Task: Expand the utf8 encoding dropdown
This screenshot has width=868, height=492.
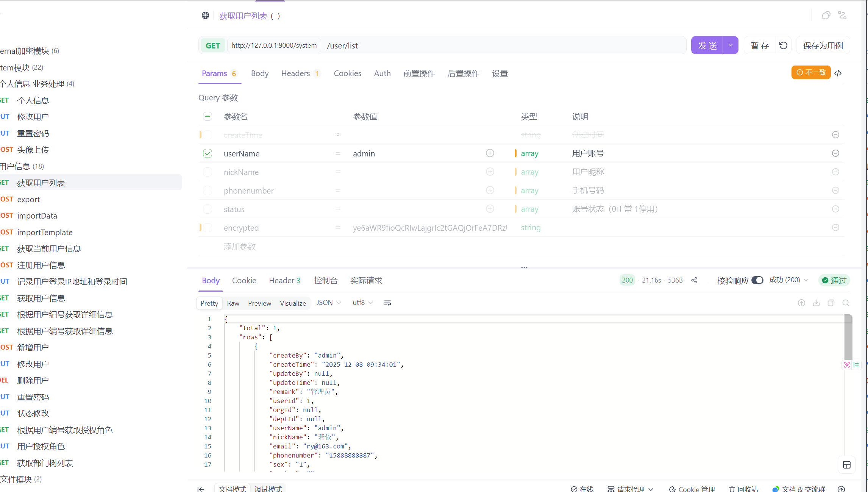Action: point(362,303)
